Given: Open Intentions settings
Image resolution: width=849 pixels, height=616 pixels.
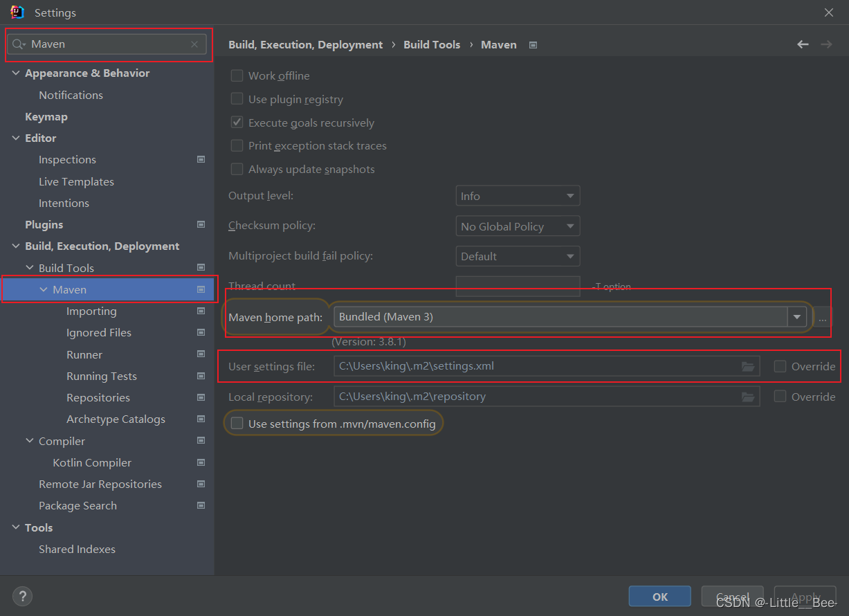Looking at the screenshot, I should tap(64, 203).
